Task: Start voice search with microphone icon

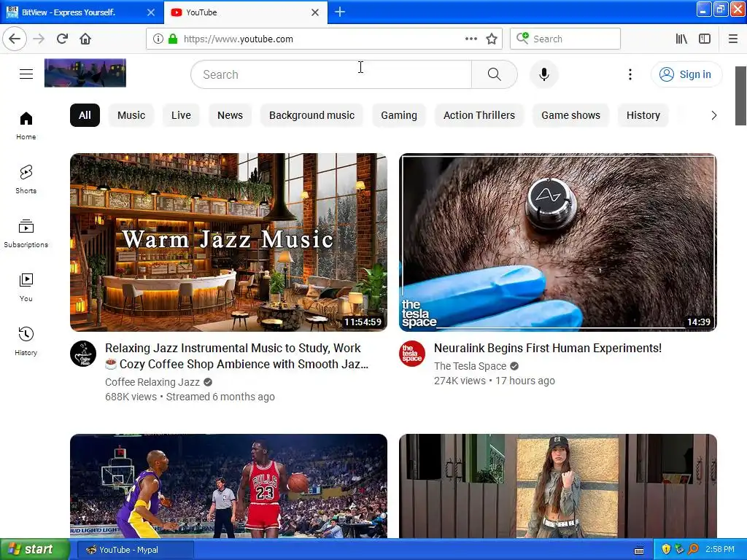Action: coord(543,74)
